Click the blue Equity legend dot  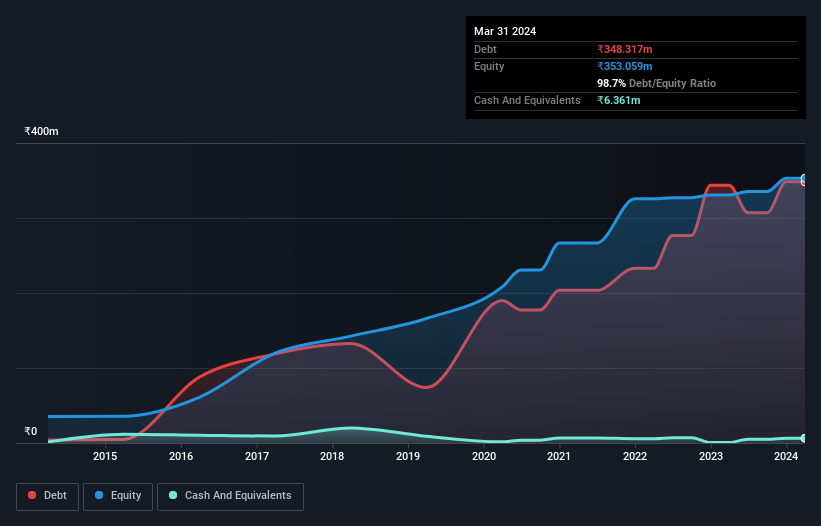99,495
